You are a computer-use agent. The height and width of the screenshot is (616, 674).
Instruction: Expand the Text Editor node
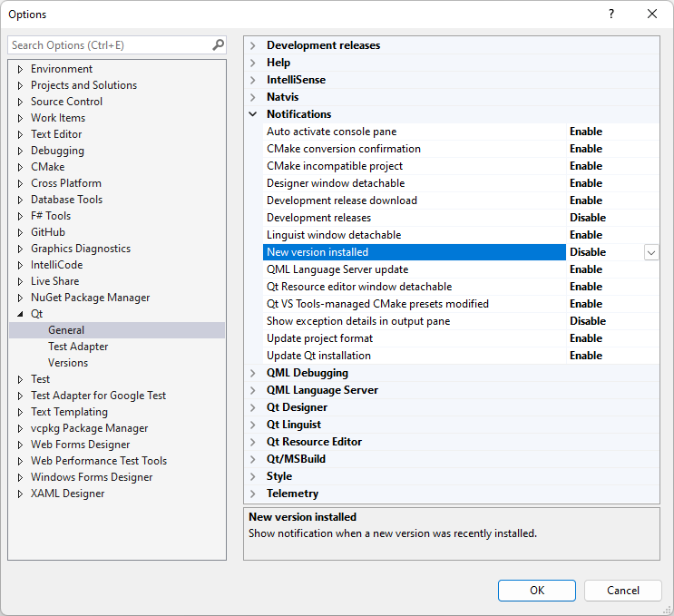point(20,134)
